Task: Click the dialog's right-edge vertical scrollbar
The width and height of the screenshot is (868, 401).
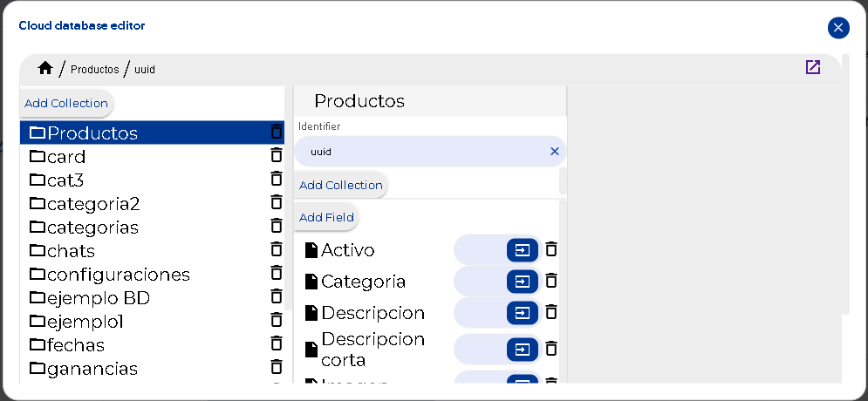Action: tap(845, 185)
